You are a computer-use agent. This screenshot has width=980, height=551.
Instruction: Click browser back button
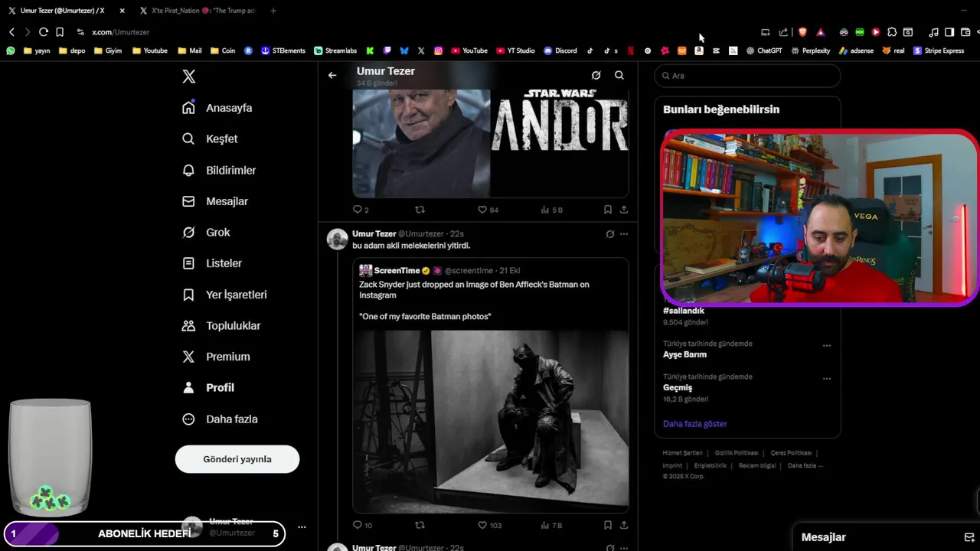tap(11, 32)
